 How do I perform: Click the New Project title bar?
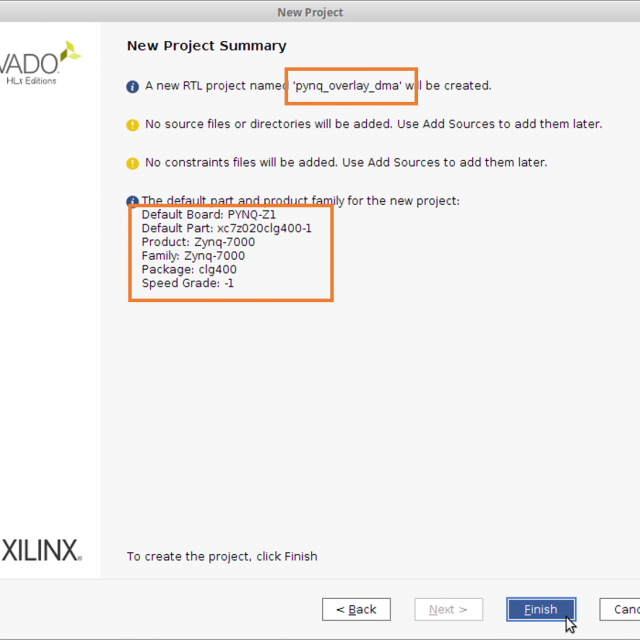tap(310, 12)
